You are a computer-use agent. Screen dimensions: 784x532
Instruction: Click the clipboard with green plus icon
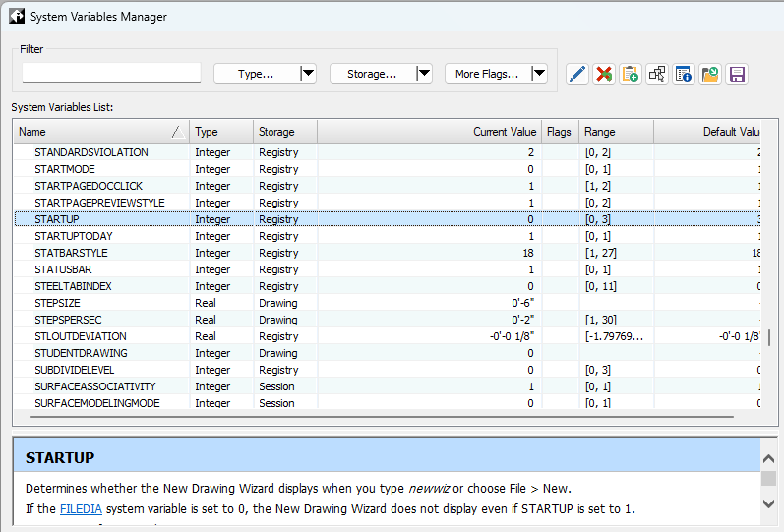(x=631, y=74)
